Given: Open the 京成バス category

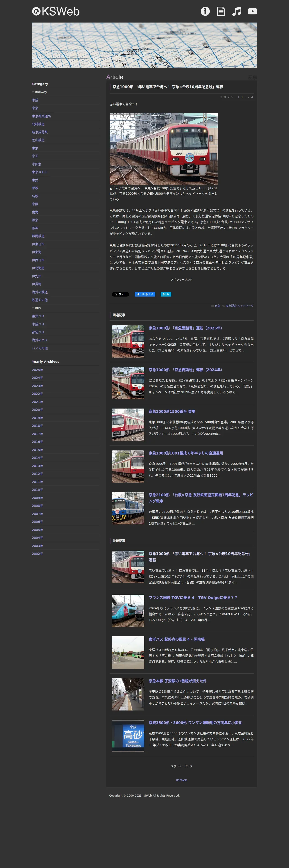Looking at the screenshot, I should click(38, 324).
